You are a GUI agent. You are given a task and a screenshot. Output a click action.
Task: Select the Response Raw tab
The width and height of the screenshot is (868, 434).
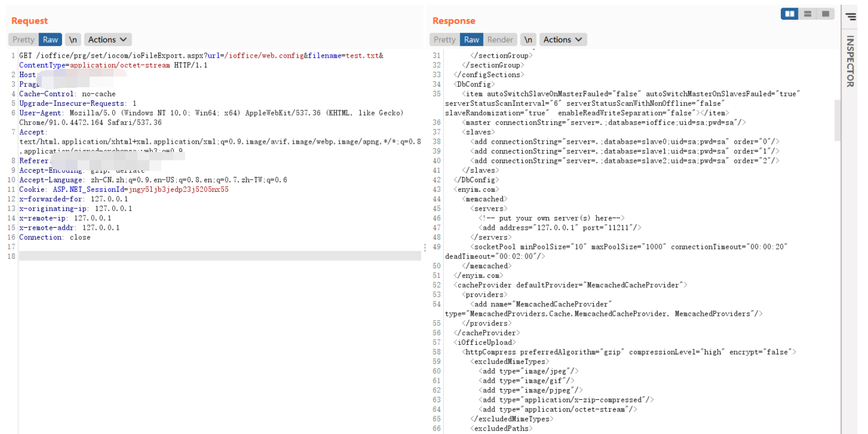tap(471, 40)
